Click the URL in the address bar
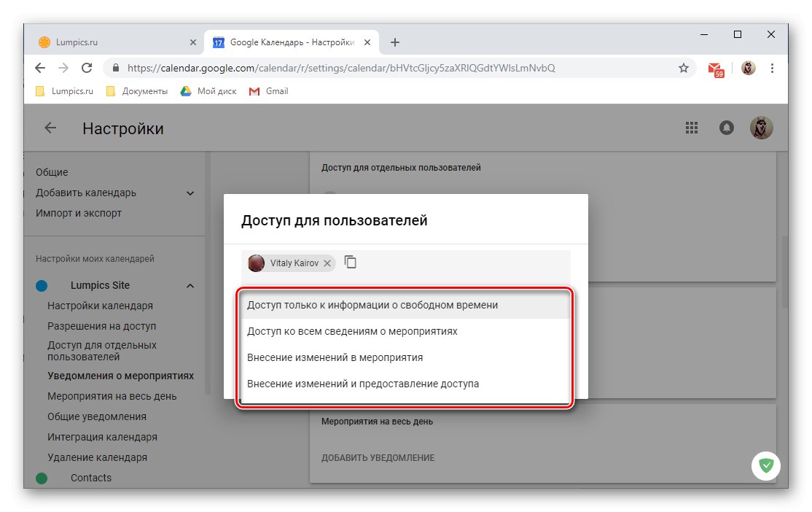 [364, 67]
